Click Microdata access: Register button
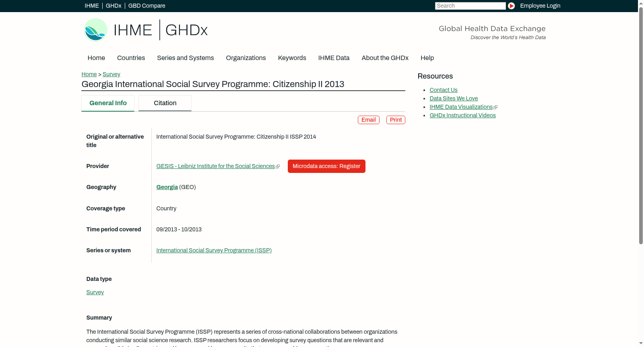 point(326,166)
